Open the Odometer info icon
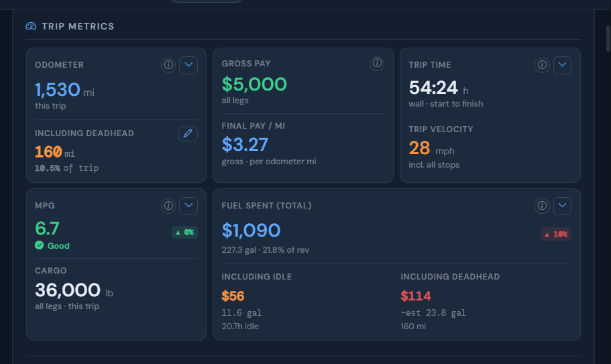This screenshot has height=364, width=611. [168, 64]
